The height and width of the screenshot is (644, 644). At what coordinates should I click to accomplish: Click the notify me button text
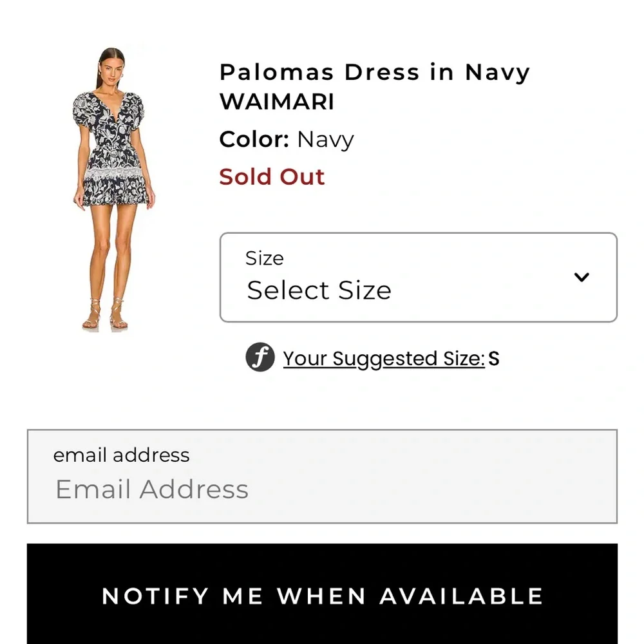coord(322,596)
